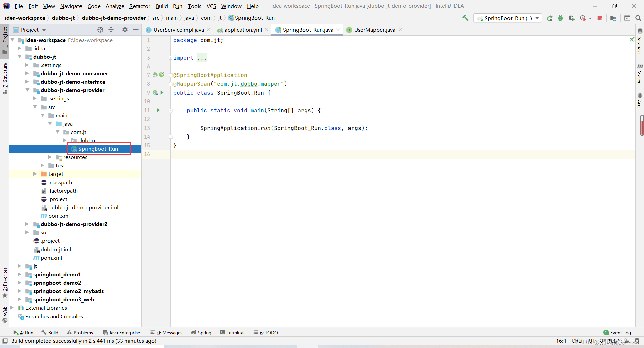Toggle the Structure side tool button
This screenshot has height=348, width=644.
coord(5,78)
